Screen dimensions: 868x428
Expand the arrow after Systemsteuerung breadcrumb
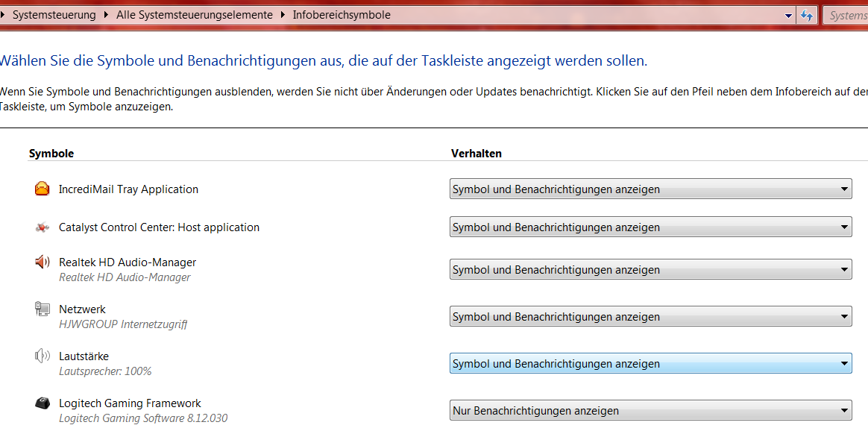click(107, 15)
